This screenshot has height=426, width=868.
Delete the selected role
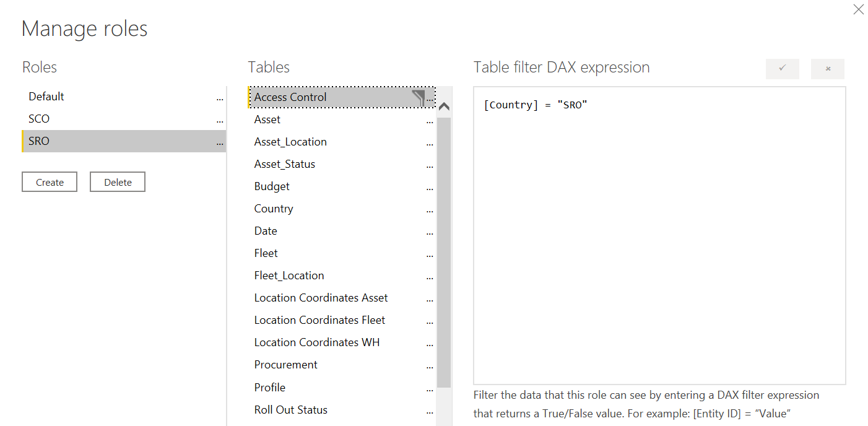(x=118, y=182)
